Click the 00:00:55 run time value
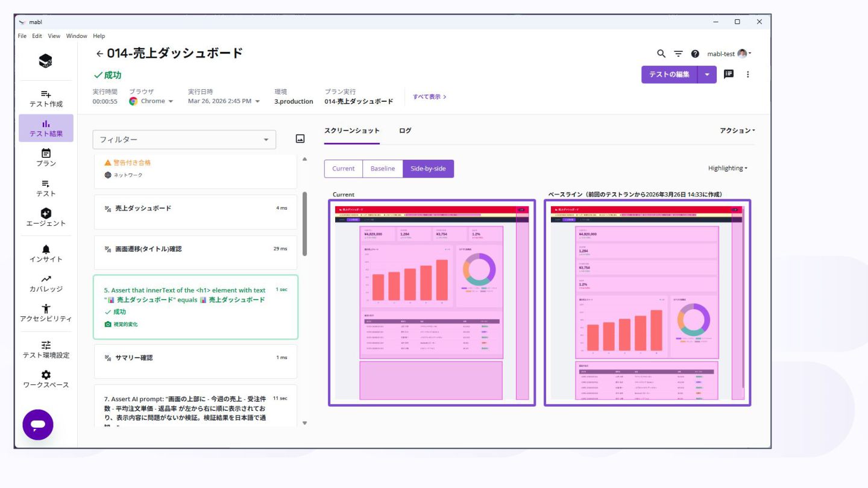 coord(104,101)
